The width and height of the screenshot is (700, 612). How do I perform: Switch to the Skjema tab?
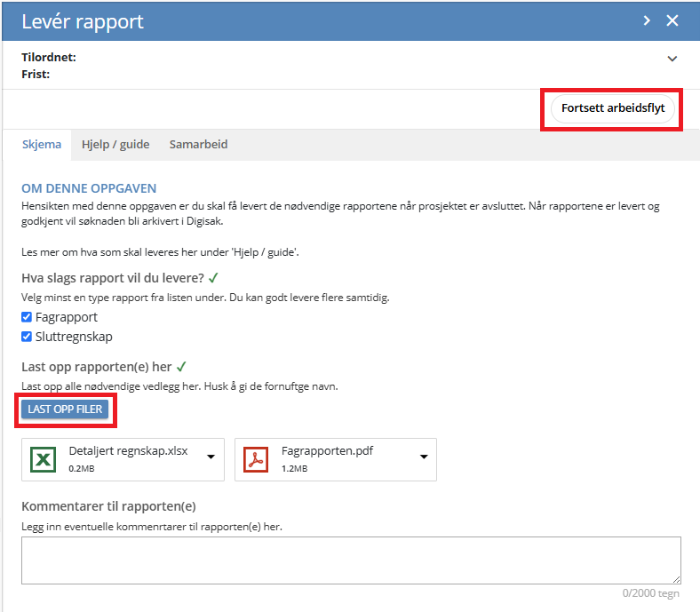tap(42, 144)
